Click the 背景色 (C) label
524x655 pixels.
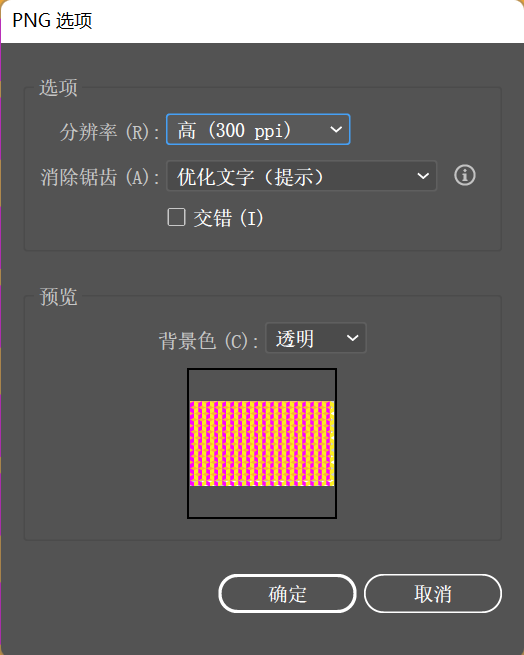pos(209,341)
